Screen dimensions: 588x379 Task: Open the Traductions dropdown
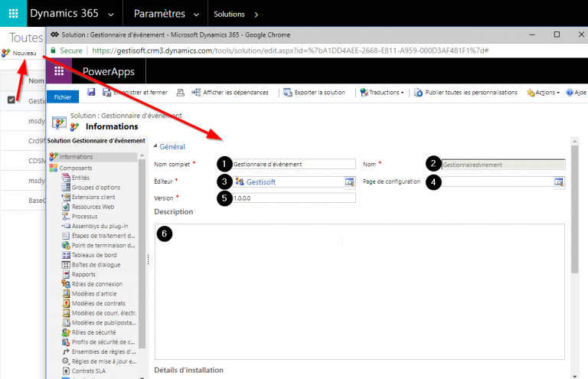(382, 92)
